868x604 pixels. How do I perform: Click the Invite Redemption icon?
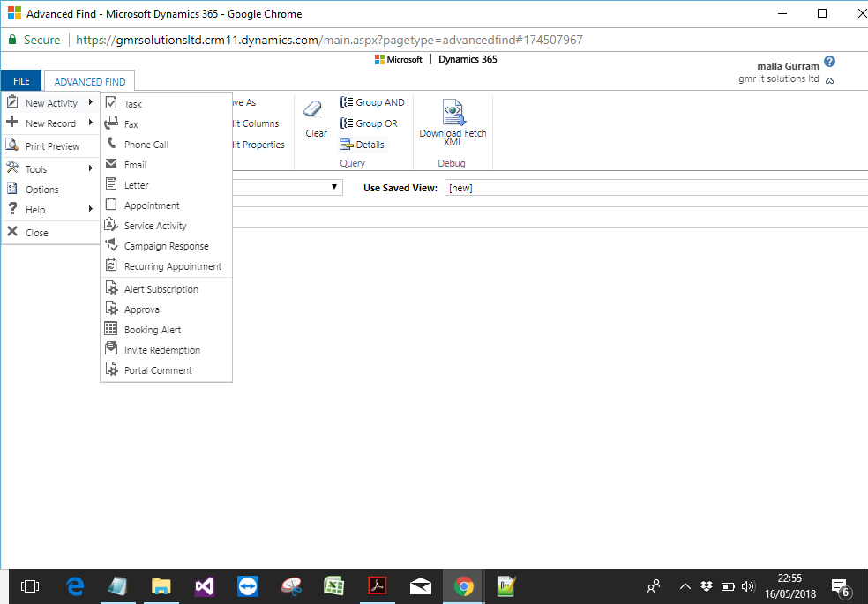[x=111, y=349]
